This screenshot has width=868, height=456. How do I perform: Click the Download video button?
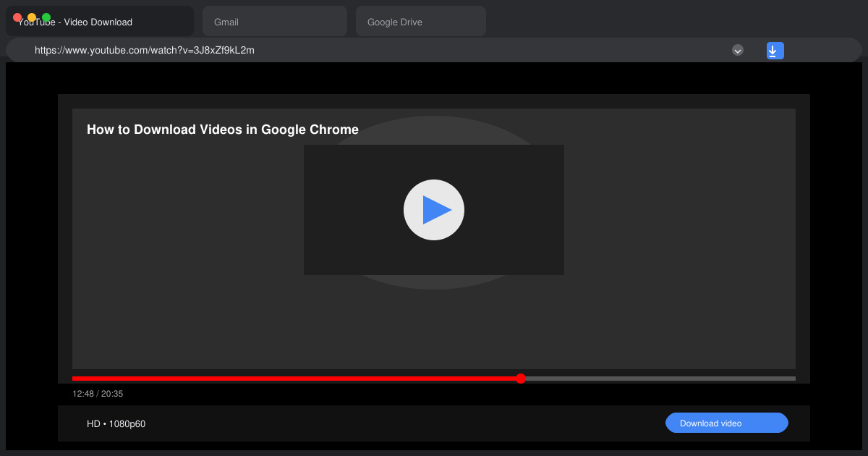tap(727, 423)
